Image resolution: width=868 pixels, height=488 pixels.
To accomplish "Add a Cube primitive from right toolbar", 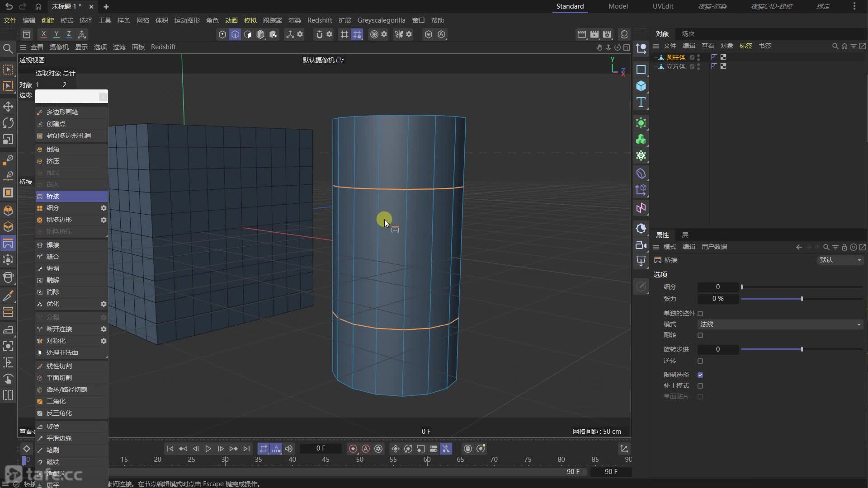I will click(641, 86).
